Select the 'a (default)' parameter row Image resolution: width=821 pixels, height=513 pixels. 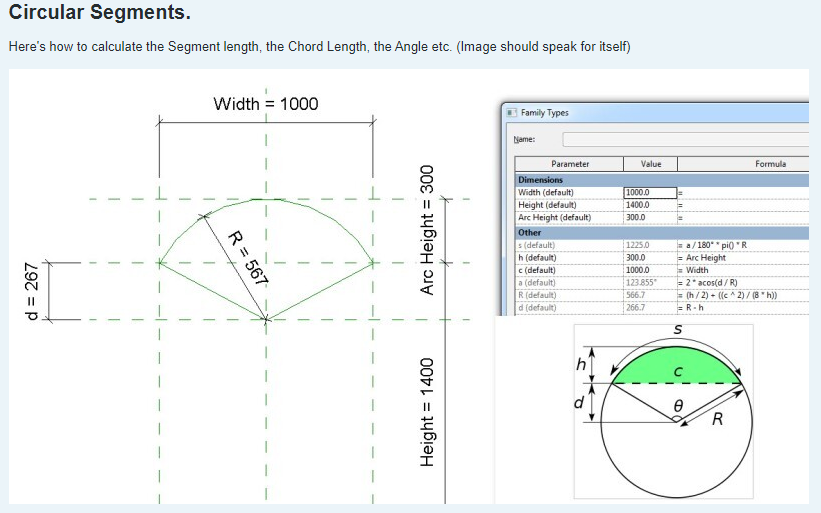tap(662, 283)
